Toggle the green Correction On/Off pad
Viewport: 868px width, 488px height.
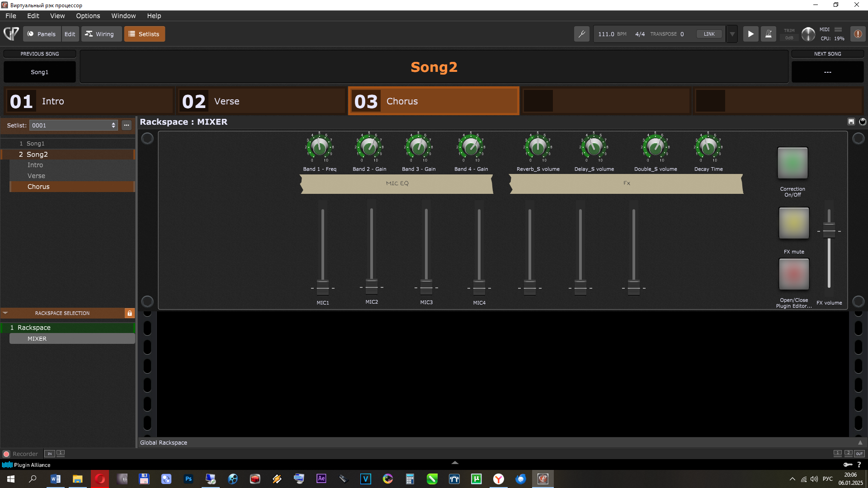click(793, 163)
